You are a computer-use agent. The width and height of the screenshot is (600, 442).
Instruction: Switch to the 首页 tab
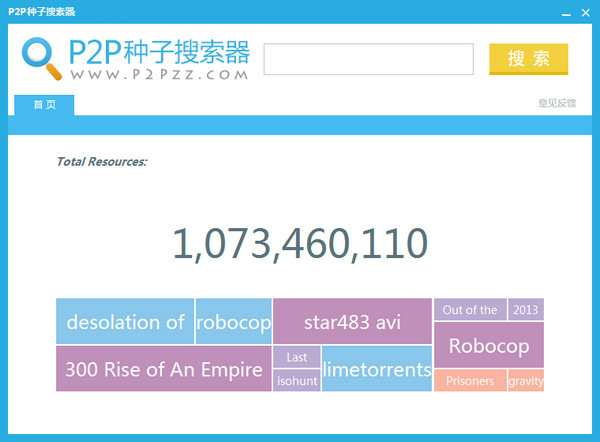[44, 104]
